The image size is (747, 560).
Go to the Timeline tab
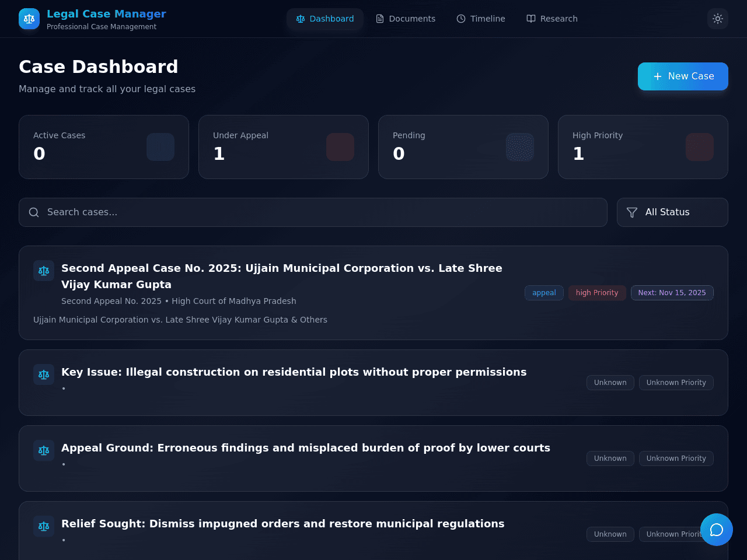pyautogui.click(x=481, y=19)
